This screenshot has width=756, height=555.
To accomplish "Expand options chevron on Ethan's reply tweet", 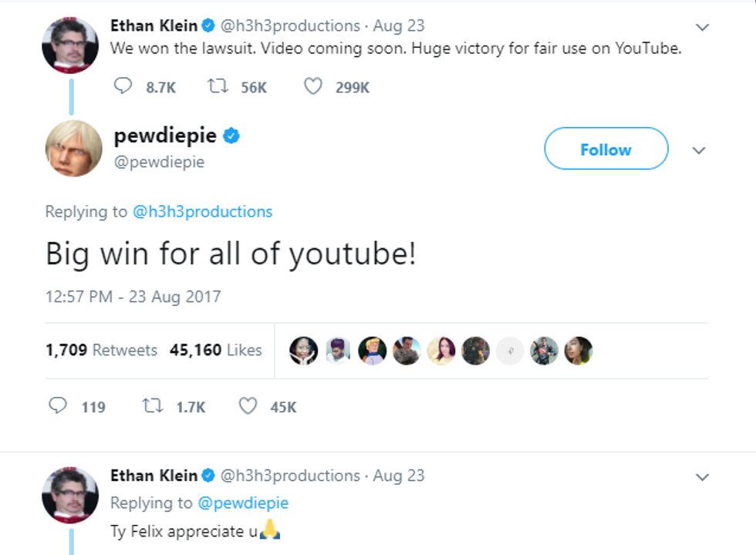I will (x=702, y=477).
